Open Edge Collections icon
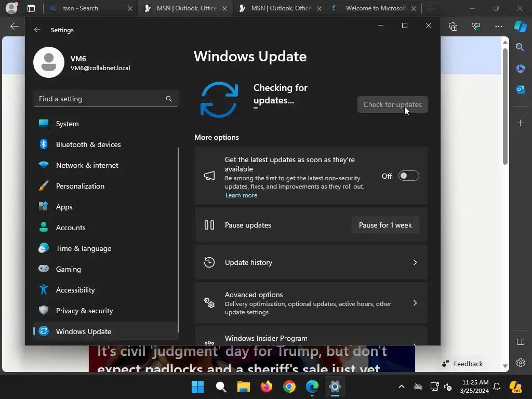The width and height of the screenshot is (532, 399). tap(453, 26)
